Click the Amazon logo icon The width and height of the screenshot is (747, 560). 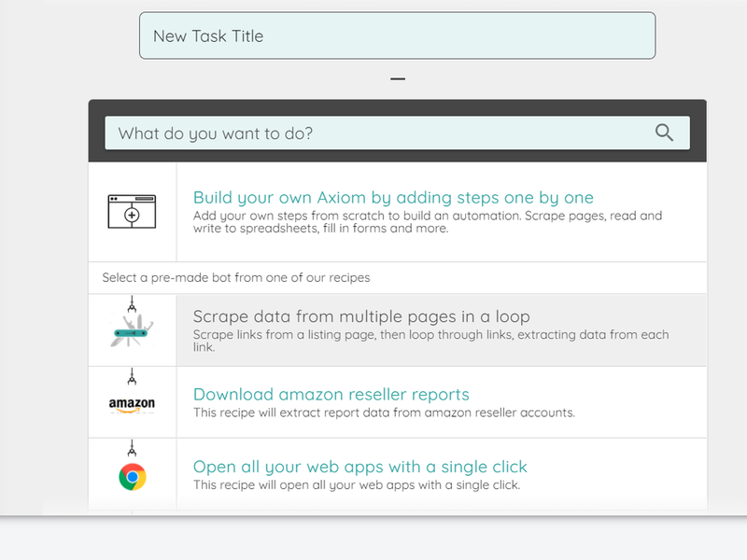click(132, 405)
